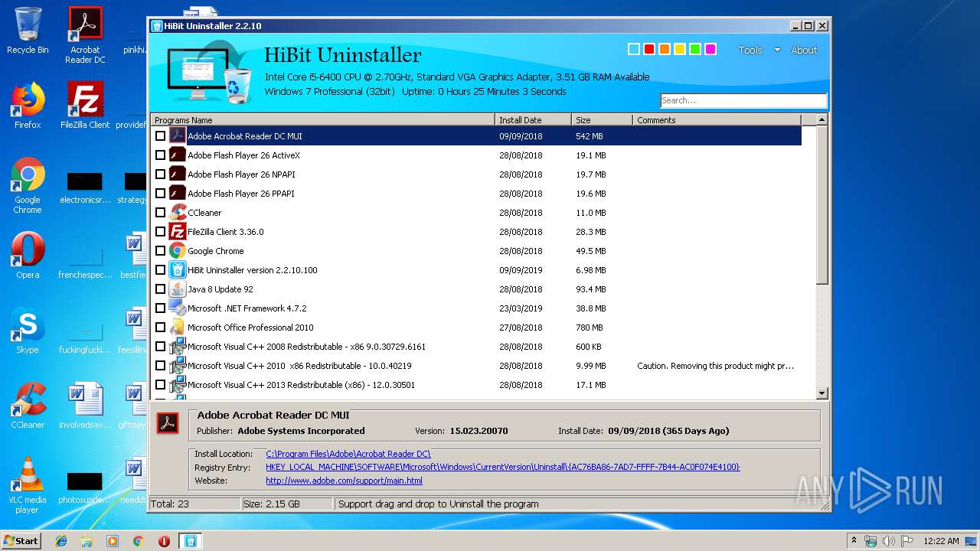This screenshot has height=551, width=980.
Task: Open Acrobat Reader DC desktop shortcut
Action: pyautogui.click(x=85, y=34)
